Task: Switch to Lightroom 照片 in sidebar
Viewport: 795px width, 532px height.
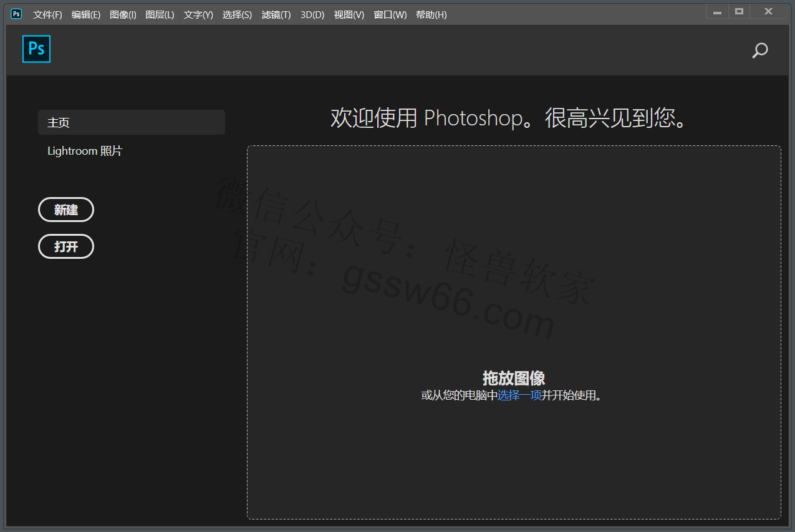Action: click(85, 151)
